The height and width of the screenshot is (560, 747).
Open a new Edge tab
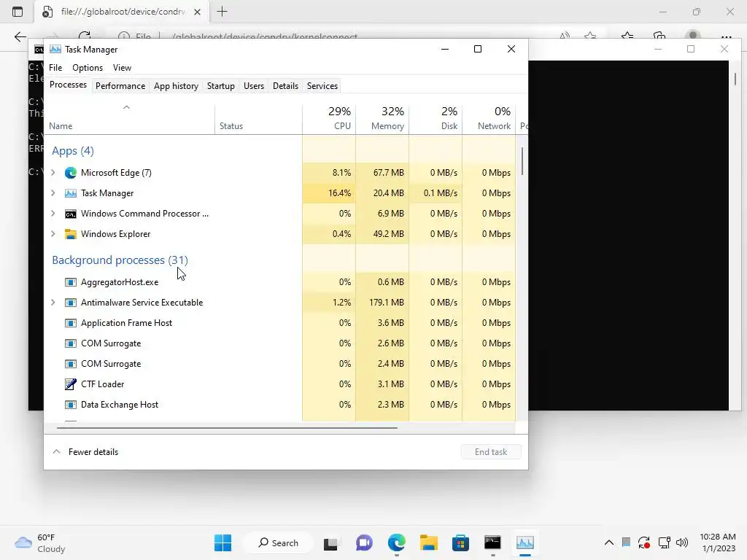222,12
